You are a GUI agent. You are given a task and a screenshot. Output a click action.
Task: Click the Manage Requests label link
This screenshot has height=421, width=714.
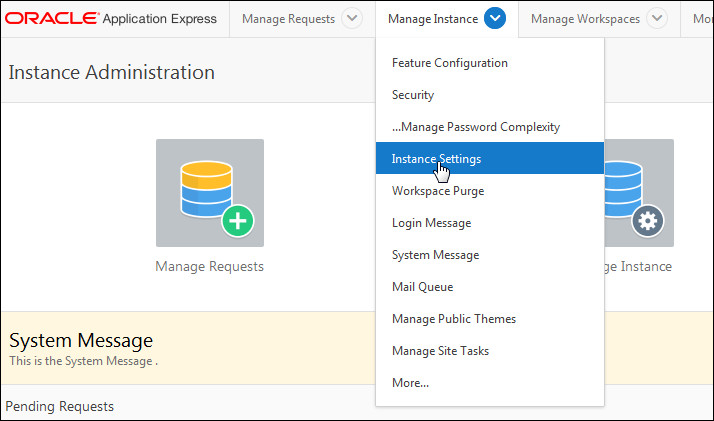click(x=209, y=267)
